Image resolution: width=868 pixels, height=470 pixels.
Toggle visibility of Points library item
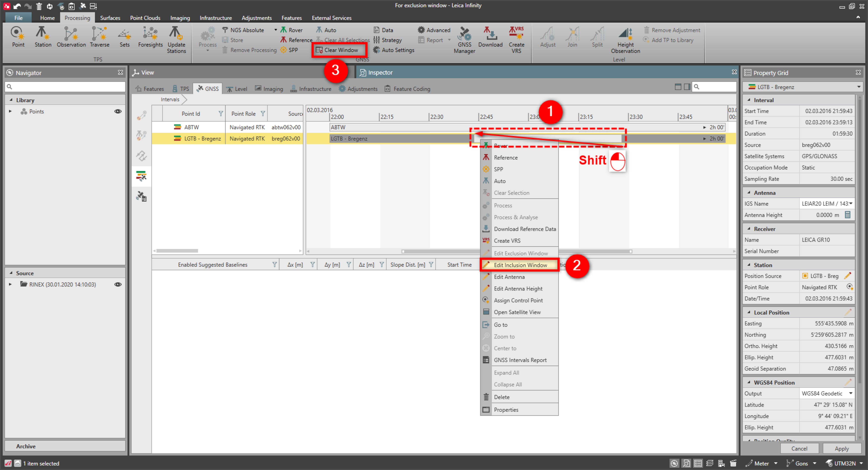click(x=118, y=111)
